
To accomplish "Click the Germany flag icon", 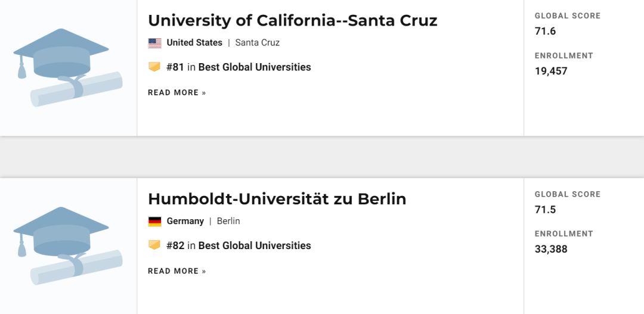I will [154, 222].
